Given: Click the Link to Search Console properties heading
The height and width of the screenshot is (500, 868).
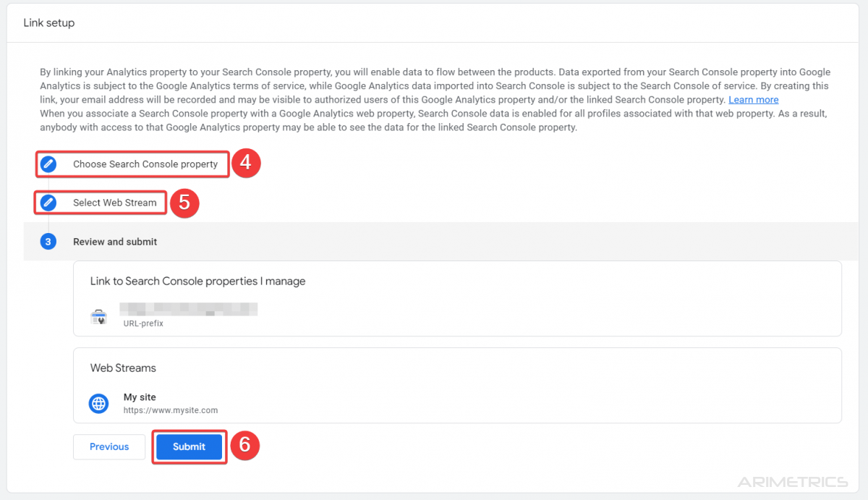Looking at the screenshot, I should pos(197,281).
